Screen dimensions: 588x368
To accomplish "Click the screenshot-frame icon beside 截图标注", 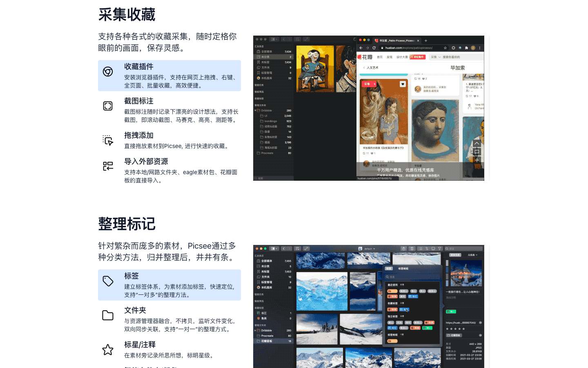I will tap(108, 106).
